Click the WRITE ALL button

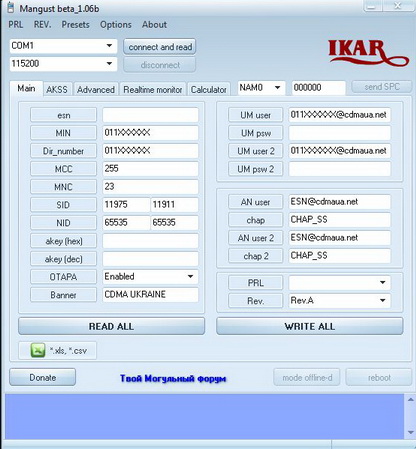pos(310,326)
